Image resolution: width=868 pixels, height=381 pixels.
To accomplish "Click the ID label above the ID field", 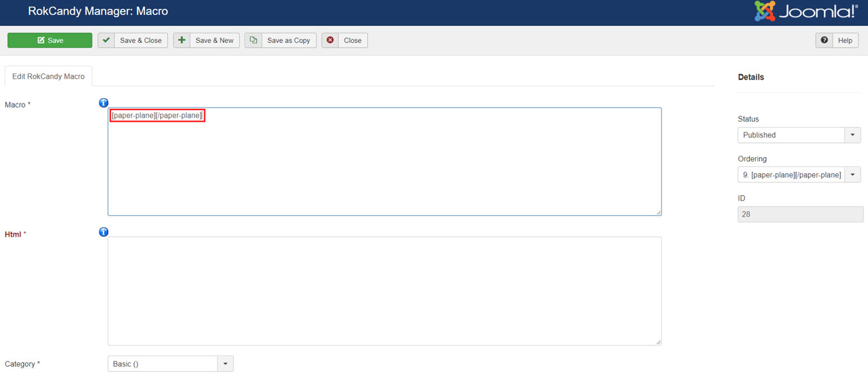I will click(x=741, y=199).
